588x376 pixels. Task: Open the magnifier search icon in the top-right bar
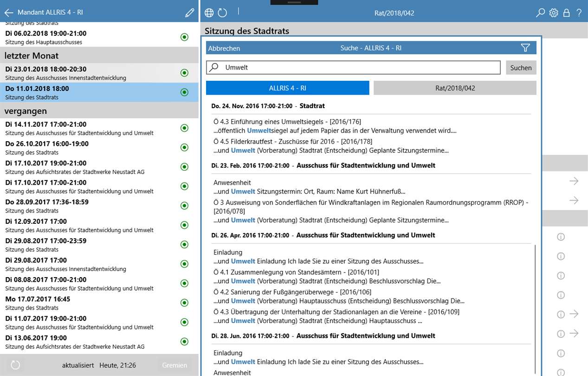(x=540, y=13)
